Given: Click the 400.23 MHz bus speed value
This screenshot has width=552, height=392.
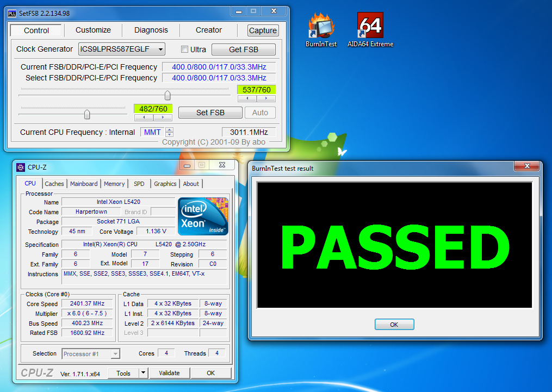Looking at the screenshot, I should 88,323.
